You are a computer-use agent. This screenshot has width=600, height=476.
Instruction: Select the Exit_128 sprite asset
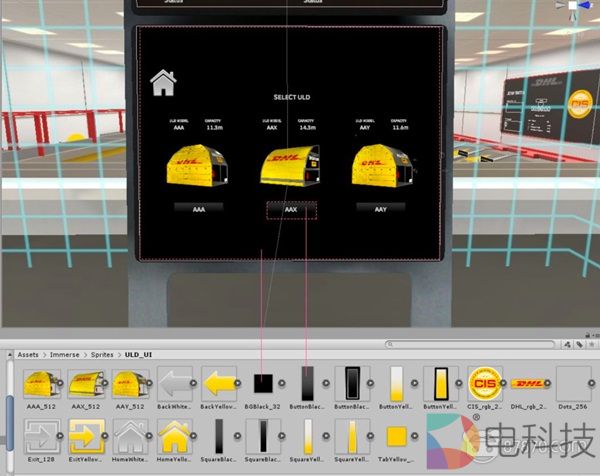click(x=37, y=436)
